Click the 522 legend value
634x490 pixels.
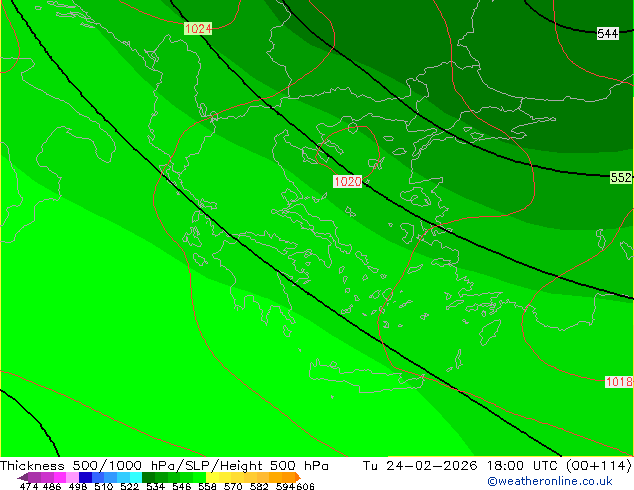pos(129,486)
